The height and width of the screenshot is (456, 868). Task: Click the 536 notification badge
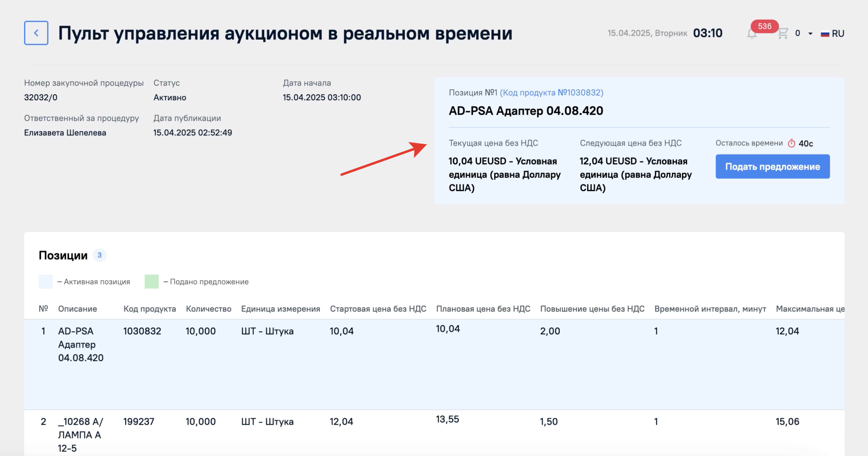pos(764,26)
